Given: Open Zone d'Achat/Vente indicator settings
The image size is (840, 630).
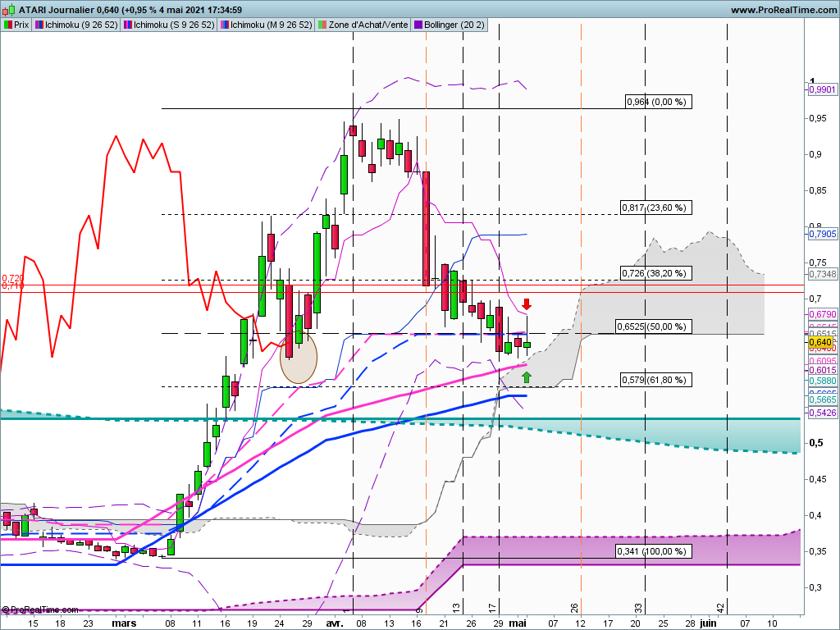Looking at the screenshot, I should click(x=368, y=25).
